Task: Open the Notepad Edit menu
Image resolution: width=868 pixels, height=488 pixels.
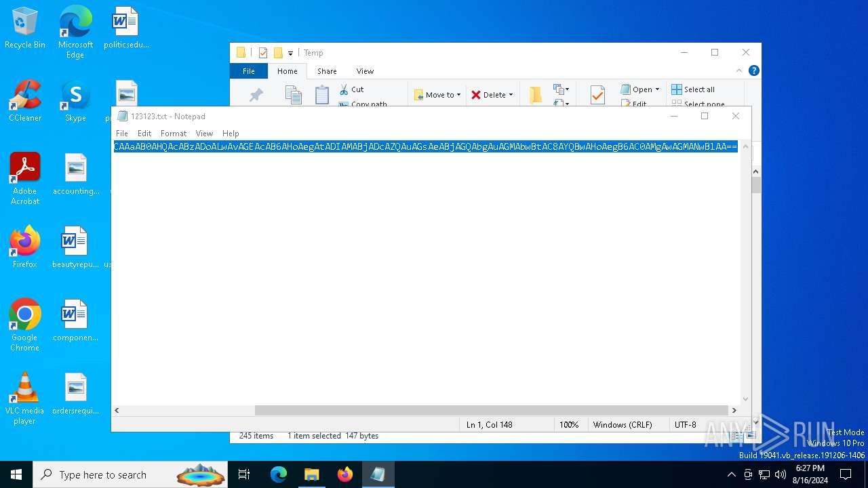Action: click(144, 134)
